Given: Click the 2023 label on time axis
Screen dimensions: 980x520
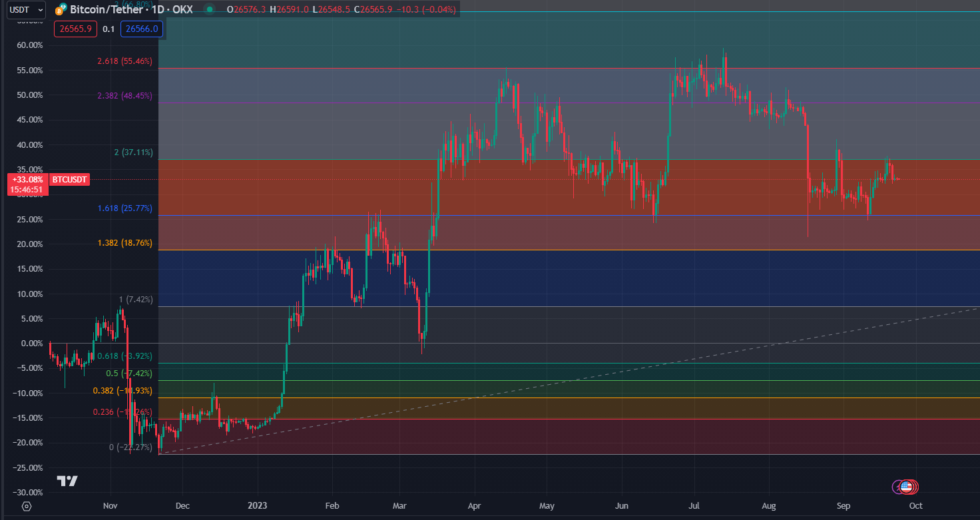Looking at the screenshot, I should pyautogui.click(x=256, y=506).
